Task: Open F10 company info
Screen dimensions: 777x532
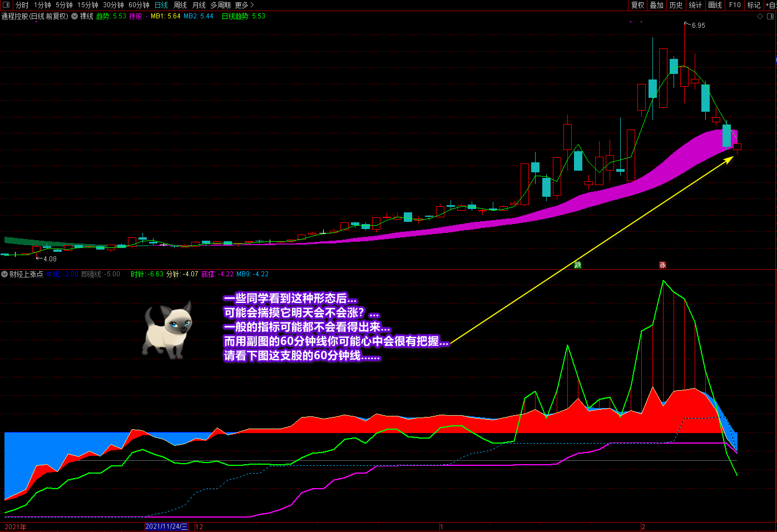Action: pyautogui.click(x=735, y=5)
